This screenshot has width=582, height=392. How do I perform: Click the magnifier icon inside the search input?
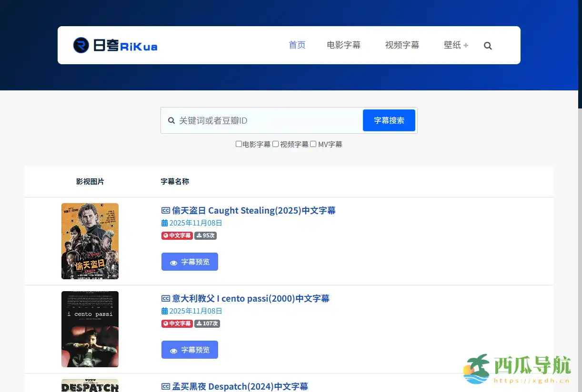(x=171, y=120)
